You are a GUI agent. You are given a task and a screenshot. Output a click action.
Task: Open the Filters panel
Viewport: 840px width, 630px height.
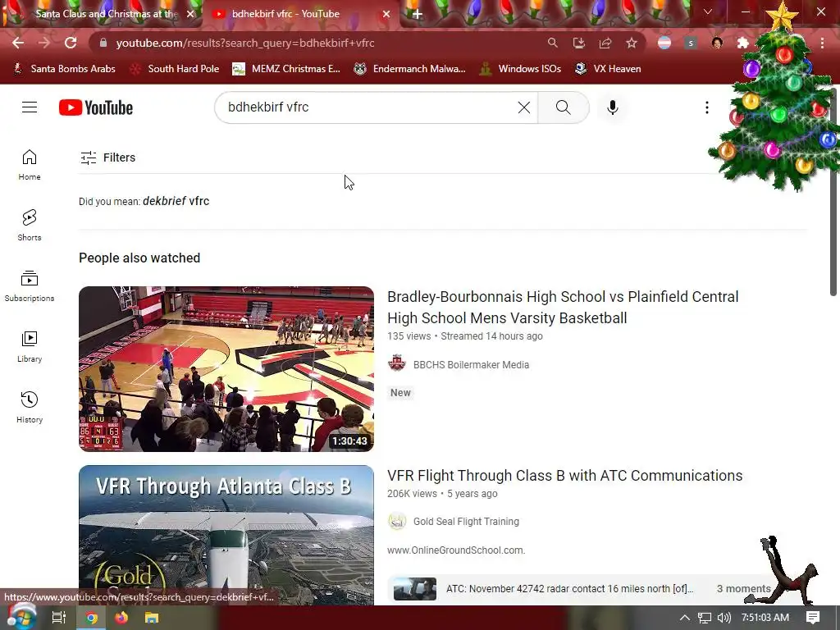point(107,157)
